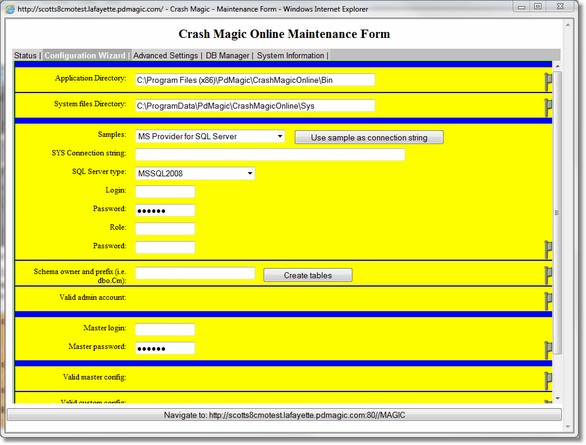
Task: Click the flag icon beside Application Directory
Action: [x=548, y=82]
